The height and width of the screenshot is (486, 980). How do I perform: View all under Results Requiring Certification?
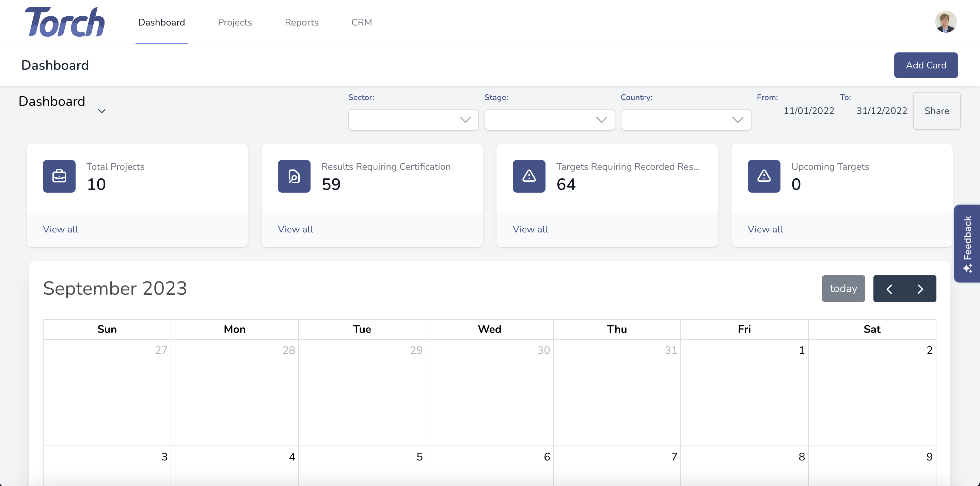coord(295,229)
